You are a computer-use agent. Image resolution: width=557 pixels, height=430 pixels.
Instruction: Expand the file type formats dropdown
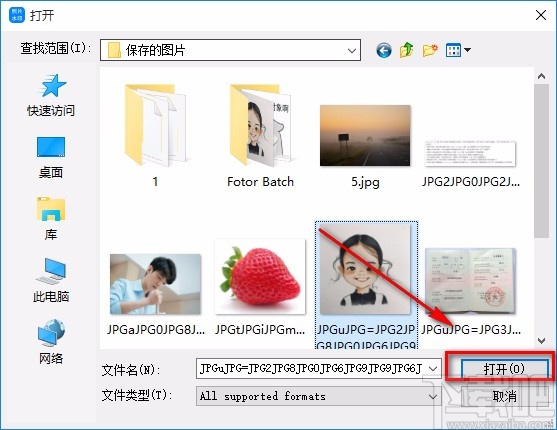433,396
